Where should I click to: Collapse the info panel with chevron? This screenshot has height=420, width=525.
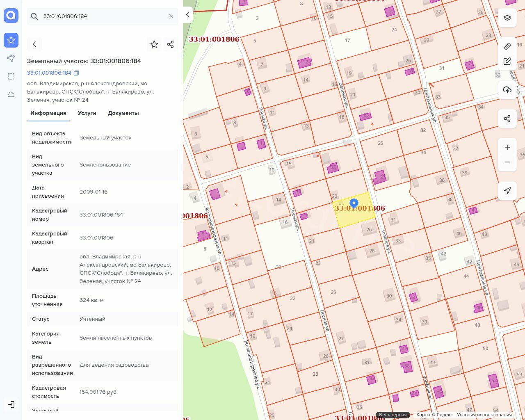point(188,15)
